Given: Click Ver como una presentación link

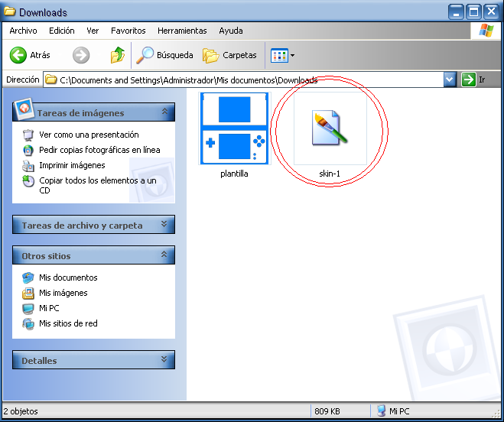Looking at the screenshot, I should pos(89,135).
